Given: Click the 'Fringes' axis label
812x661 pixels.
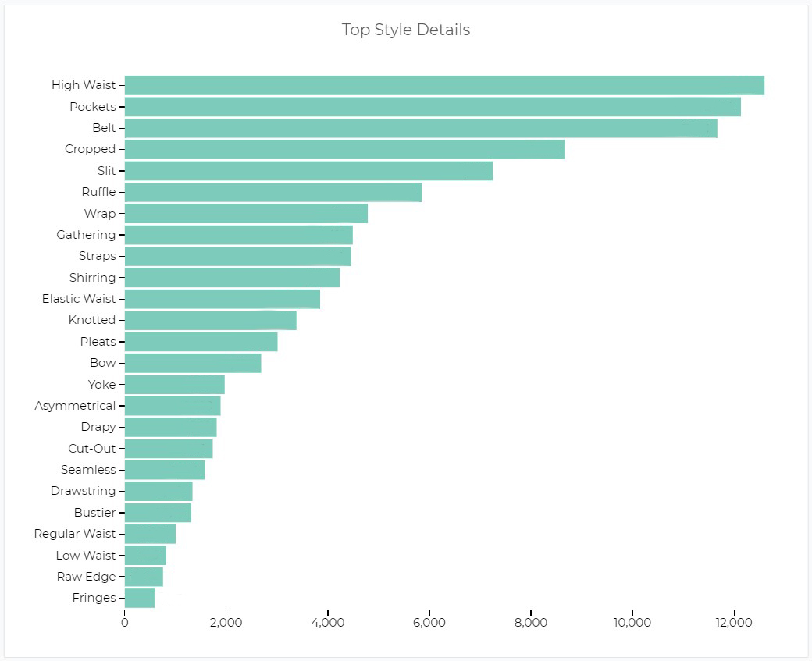Looking at the screenshot, I should (94, 598).
